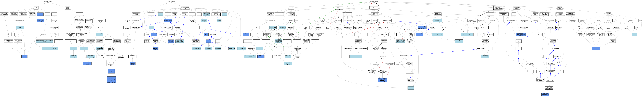Click the 'lipid binding' node
This screenshot has height=96, width=644.
pos(54,14)
